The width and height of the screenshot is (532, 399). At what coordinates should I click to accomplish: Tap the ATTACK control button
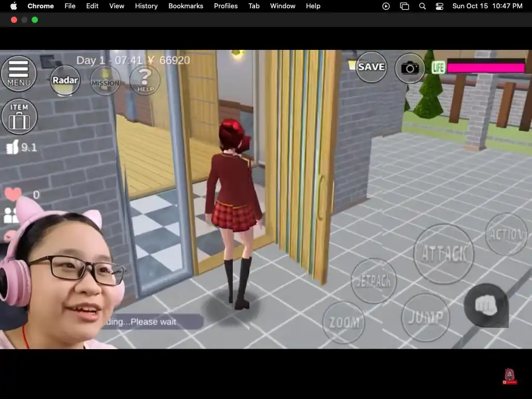pyautogui.click(x=444, y=254)
